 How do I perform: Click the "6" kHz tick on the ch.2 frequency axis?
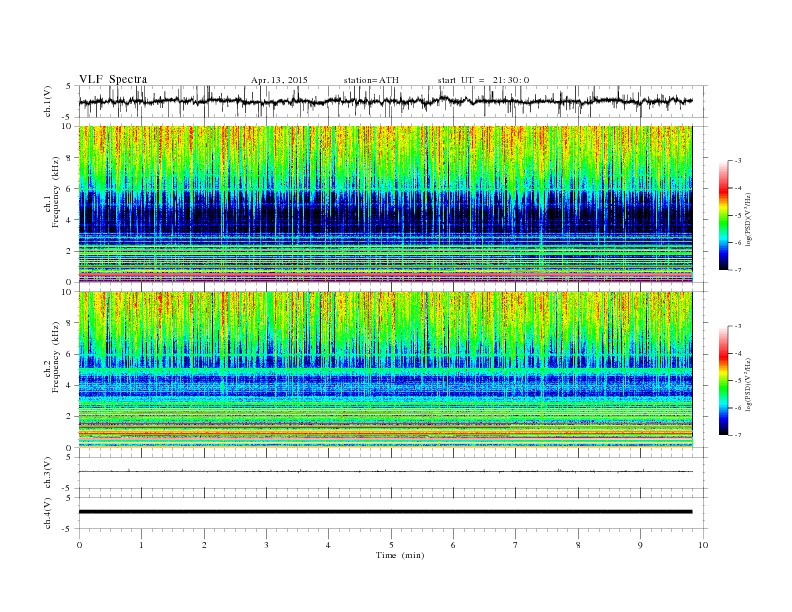(70, 354)
